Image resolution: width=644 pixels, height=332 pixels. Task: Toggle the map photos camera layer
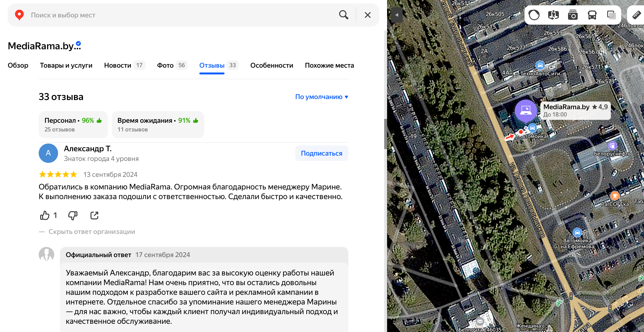coord(572,15)
